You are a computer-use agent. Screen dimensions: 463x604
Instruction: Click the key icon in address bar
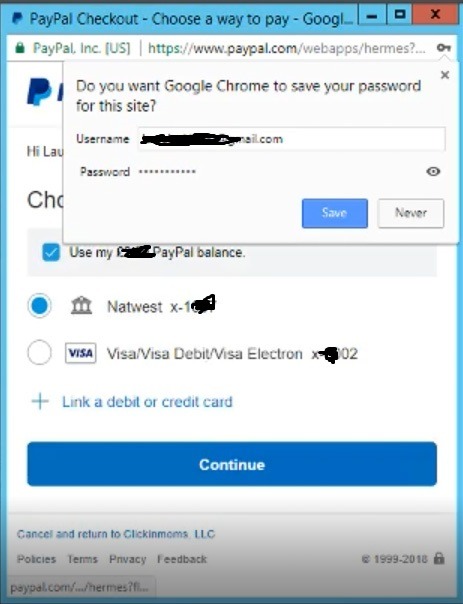[443, 48]
